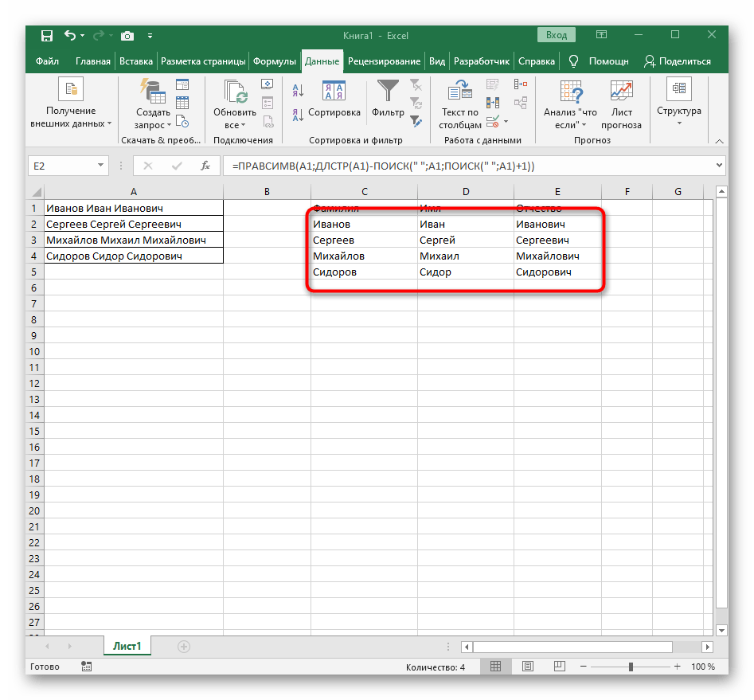Image resolution: width=754 pixels, height=700 pixels.
Task: Zoom in using plus button
Action: coord(677,667)
